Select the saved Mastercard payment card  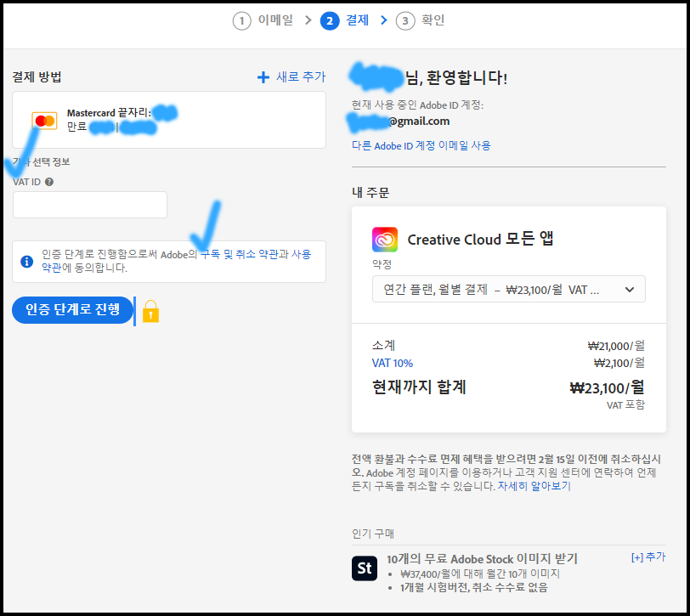(x=169, y=120)
